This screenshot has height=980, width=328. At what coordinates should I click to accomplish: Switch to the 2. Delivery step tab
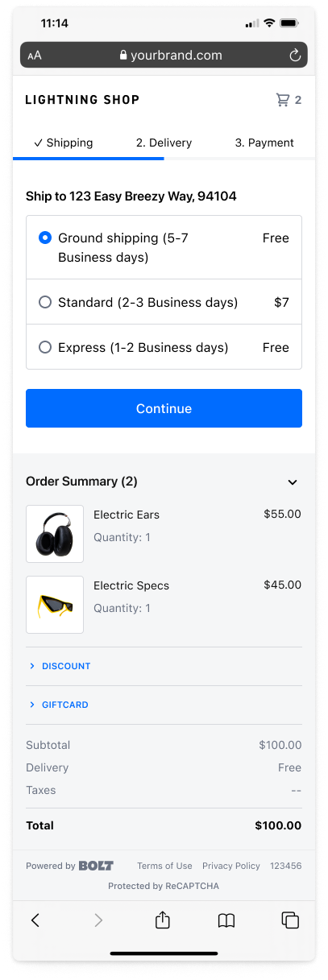pyautogui.click(x=164, y=143)
